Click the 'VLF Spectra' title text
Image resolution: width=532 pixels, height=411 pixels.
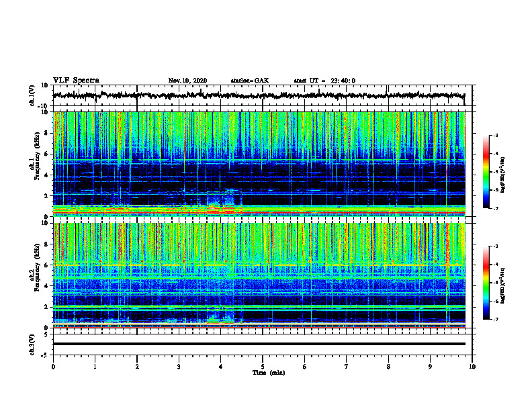(x=76, y=81)
